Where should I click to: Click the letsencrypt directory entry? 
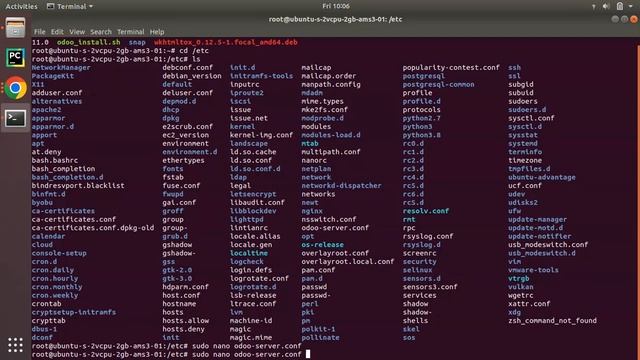tap(253, 194)
